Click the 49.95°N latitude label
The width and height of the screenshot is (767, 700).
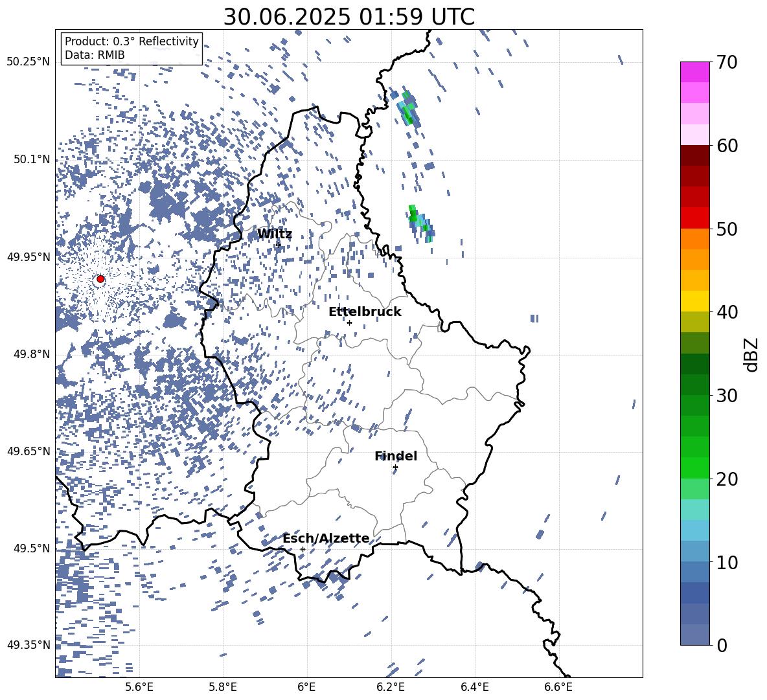point(29,257)
